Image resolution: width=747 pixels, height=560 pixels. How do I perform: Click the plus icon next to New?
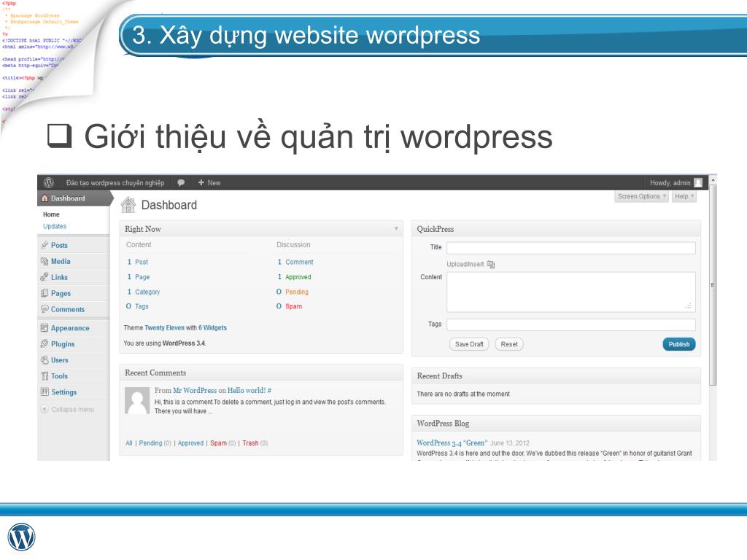[201, 182]
